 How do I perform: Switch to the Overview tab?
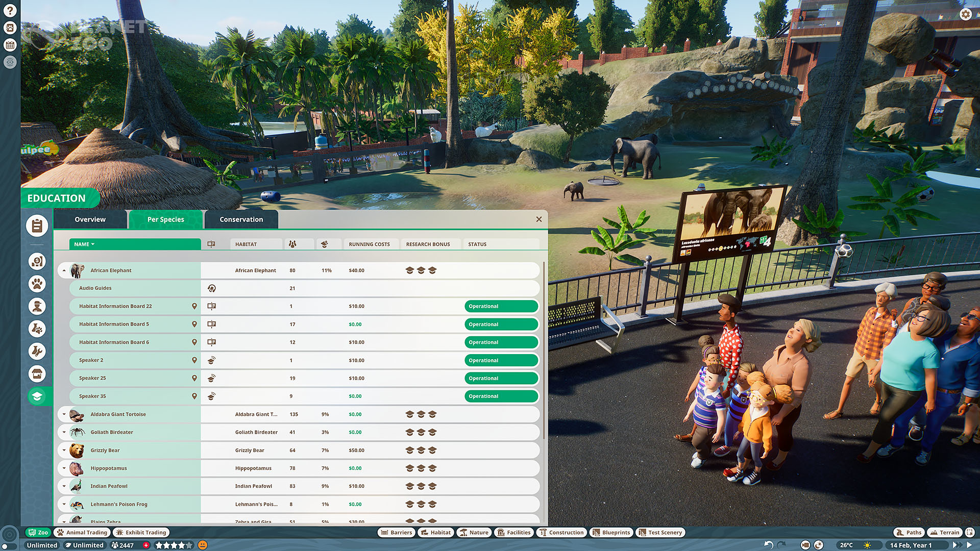click(x=90, y=219)
